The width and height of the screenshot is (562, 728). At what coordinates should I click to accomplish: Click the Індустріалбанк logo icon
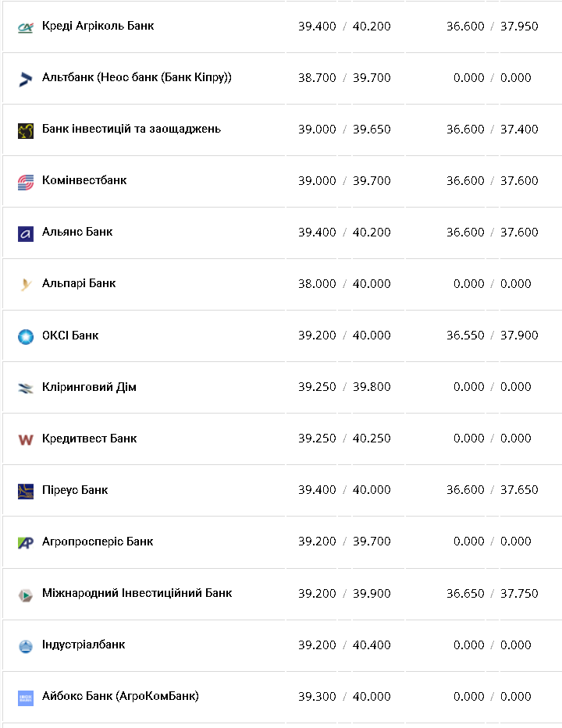26,646
